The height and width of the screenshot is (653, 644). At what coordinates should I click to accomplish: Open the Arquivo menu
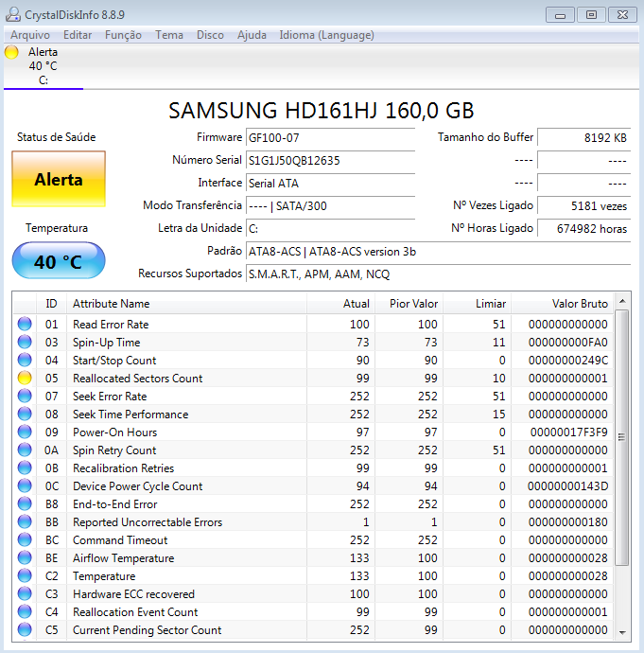tap(30, 35)
